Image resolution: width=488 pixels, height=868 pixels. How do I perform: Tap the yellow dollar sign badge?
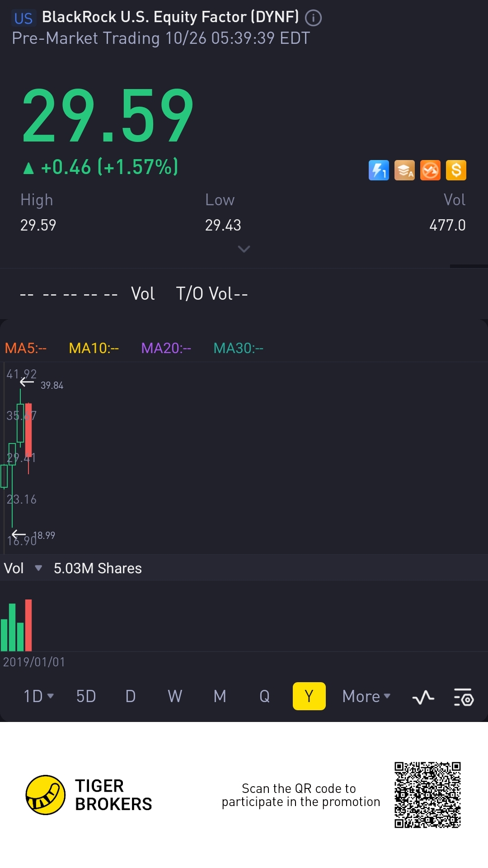click(x=456, y=170)
